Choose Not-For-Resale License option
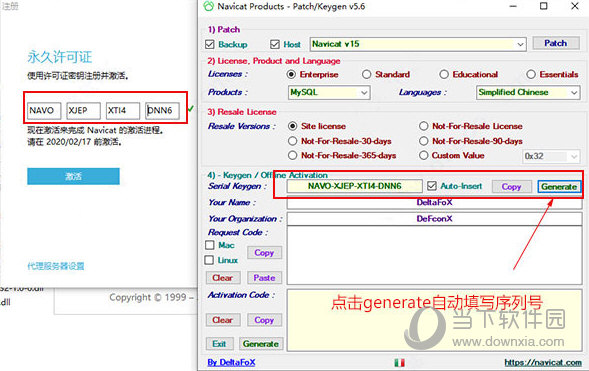The image size is (589, 371). [x=423, y=126]
